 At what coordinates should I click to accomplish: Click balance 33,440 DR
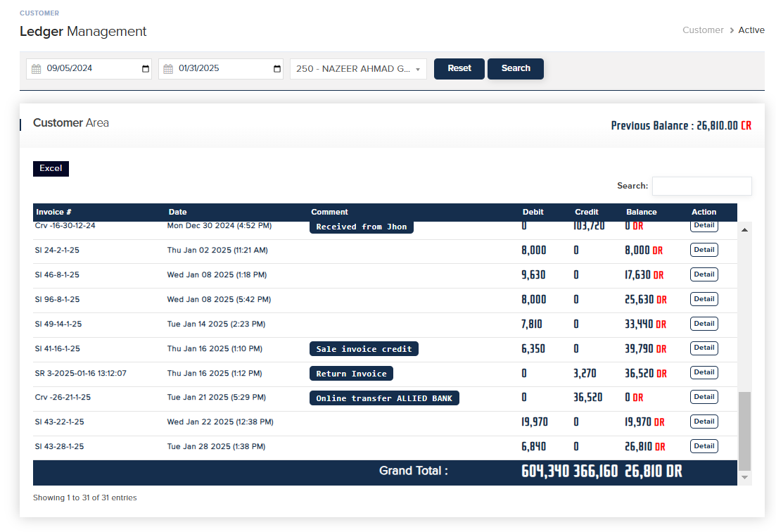click(x=645, y=324)
